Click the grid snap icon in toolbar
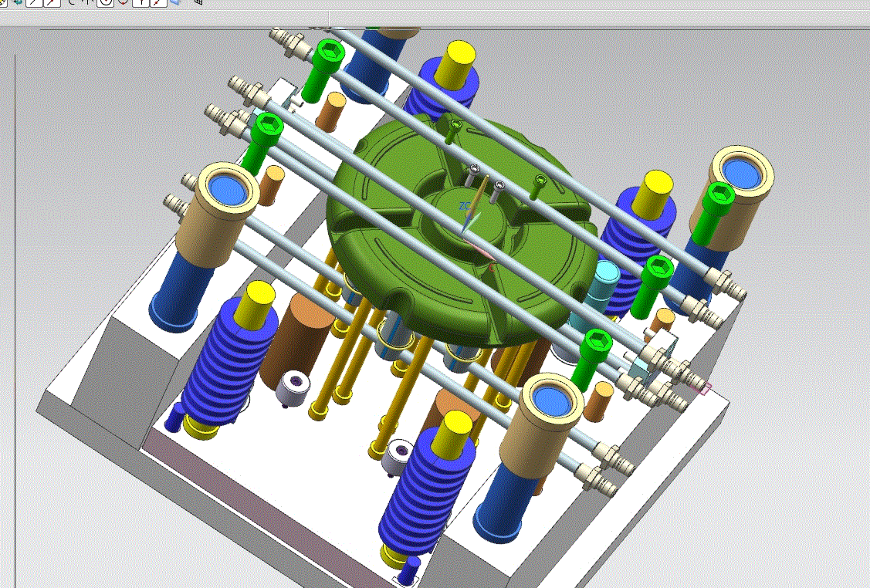Viewport: 870px width, 588px height. tap(198, 2)
